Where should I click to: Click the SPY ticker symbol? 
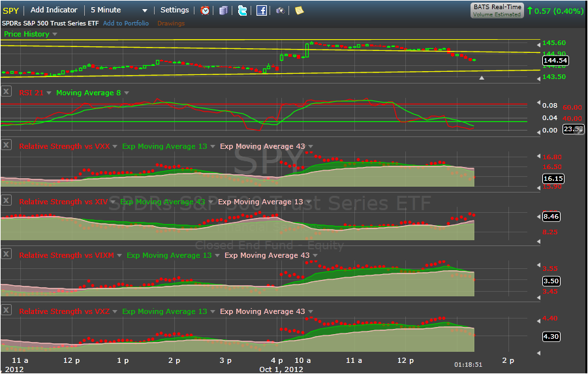pyautogui.click(x=10, y=10)
